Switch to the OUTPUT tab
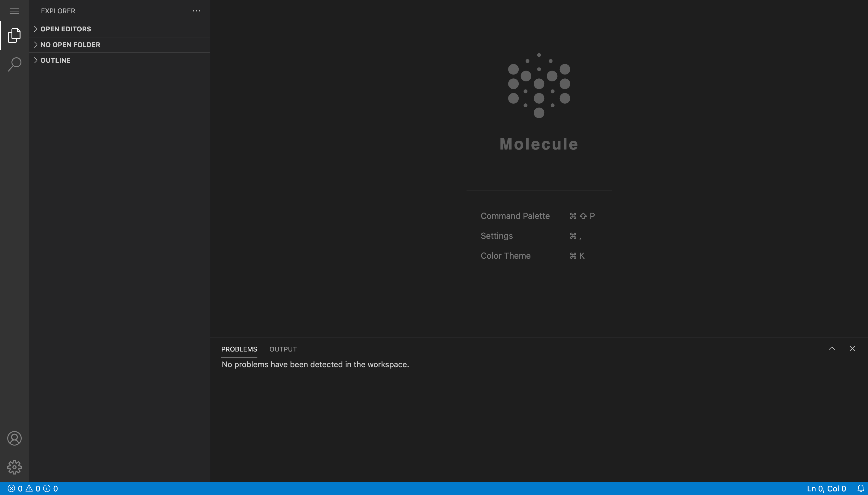 pyautogui.click(x=283, y=349)
